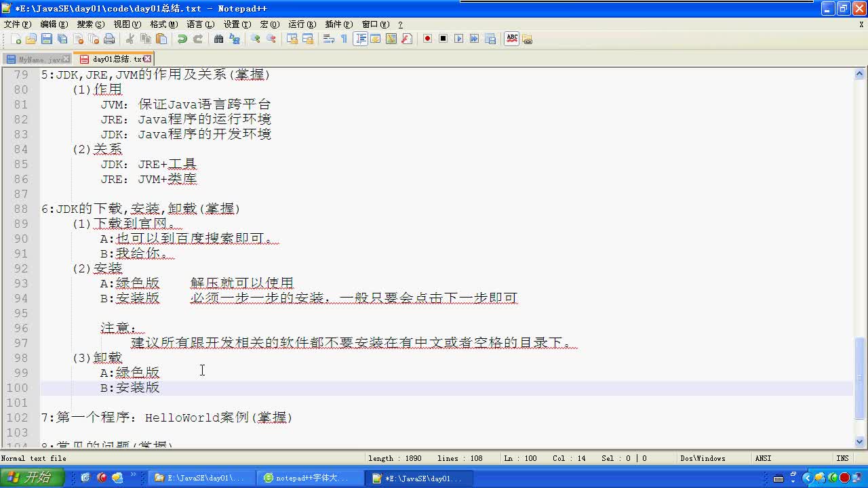The height and width of the screenshot is (488, 868).
Task: Close the day01总结.txt tab
Action: (x=147, y=59)
